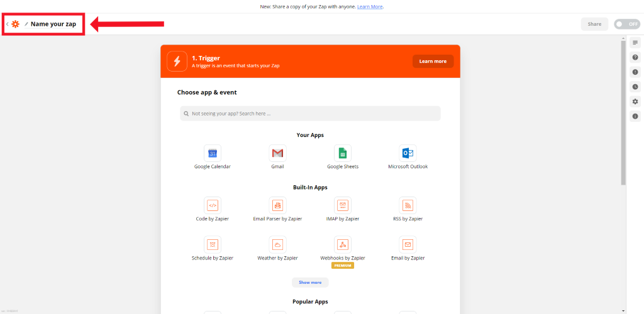Choose Weather by Zapier icon
The image size is (644, 314).
tap(277, 245)
